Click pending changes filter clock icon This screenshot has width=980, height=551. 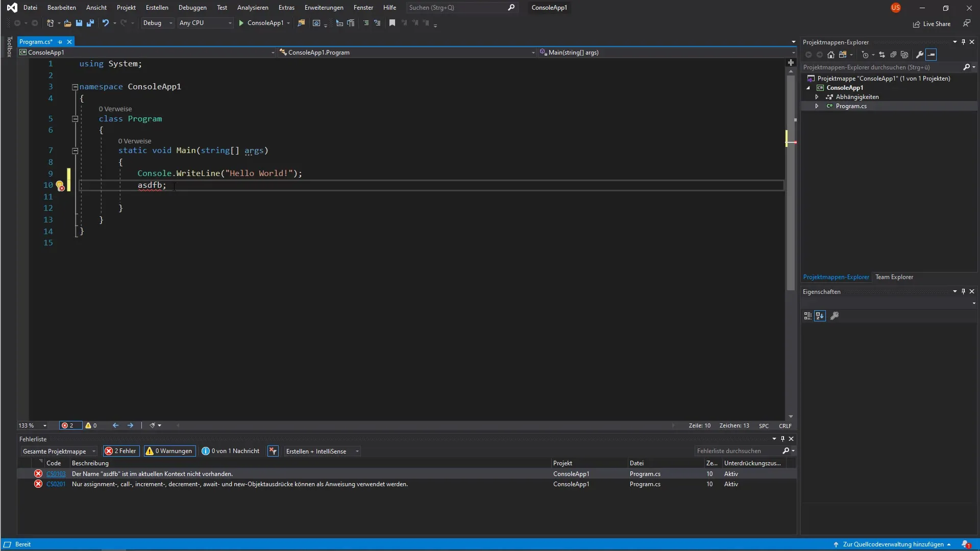click(x=865, y=55)
